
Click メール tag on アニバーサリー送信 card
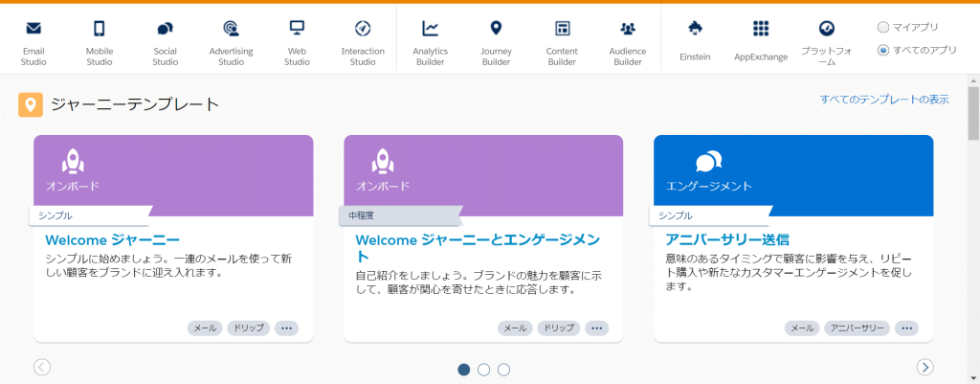[803, 328]
